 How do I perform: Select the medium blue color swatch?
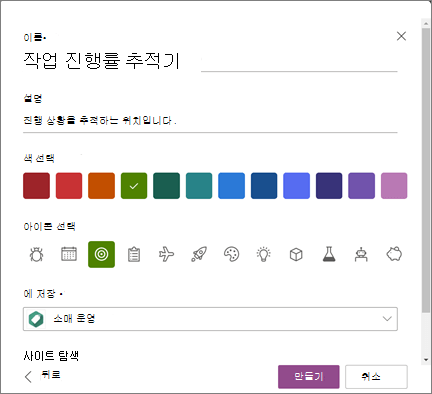pos(231,186)
